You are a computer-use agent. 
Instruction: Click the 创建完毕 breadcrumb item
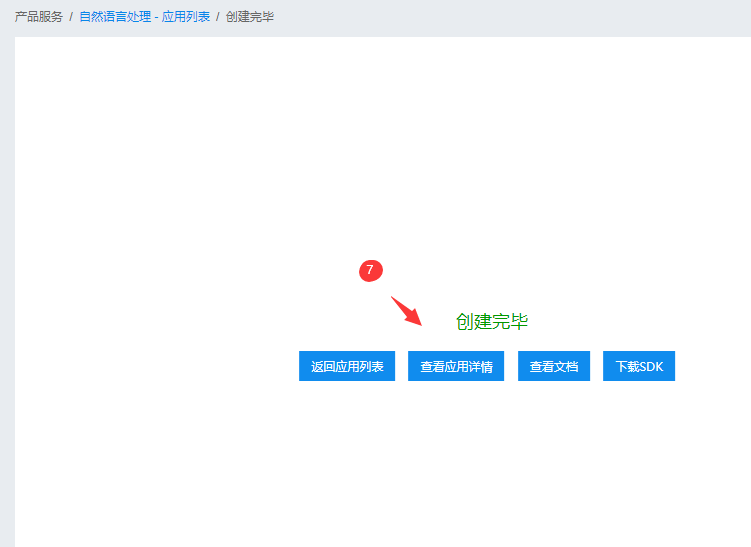[250, 17]
